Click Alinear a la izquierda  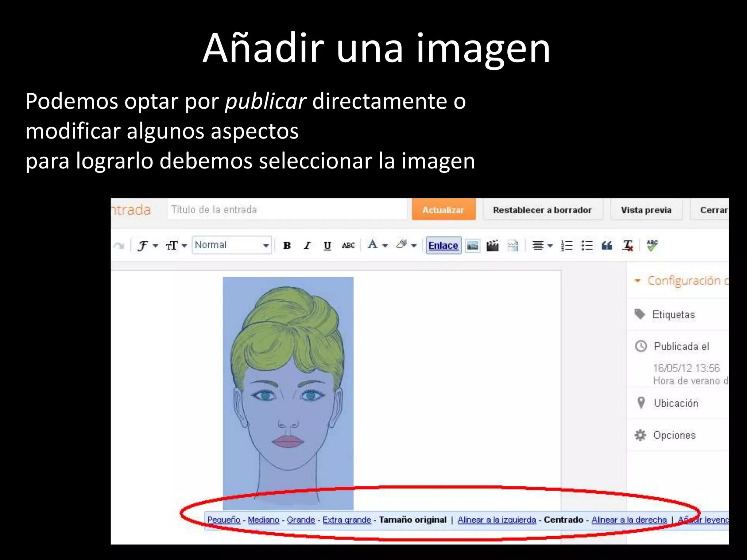tap(497, 520)
